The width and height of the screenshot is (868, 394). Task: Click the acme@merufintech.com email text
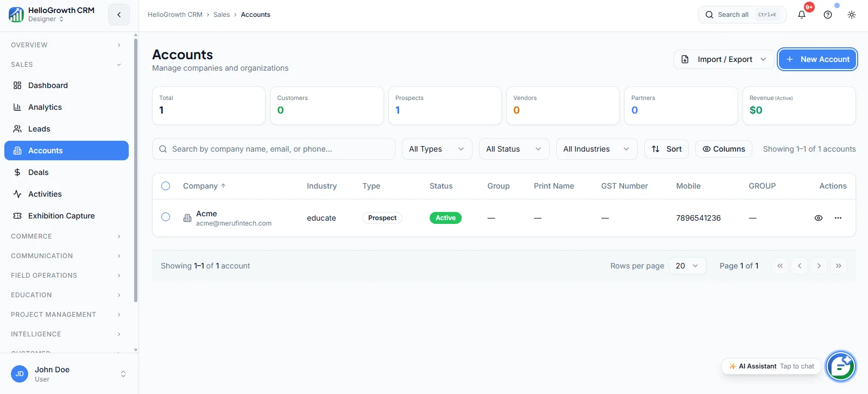234,223
